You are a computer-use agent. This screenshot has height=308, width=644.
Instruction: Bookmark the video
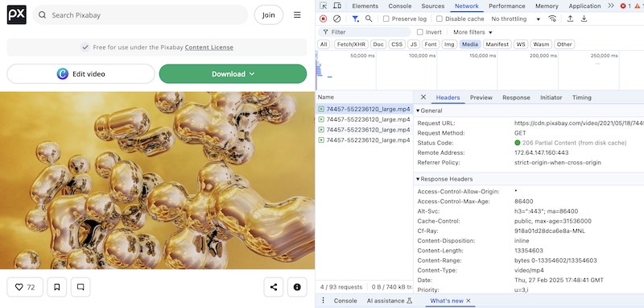(x=57, y=287)
